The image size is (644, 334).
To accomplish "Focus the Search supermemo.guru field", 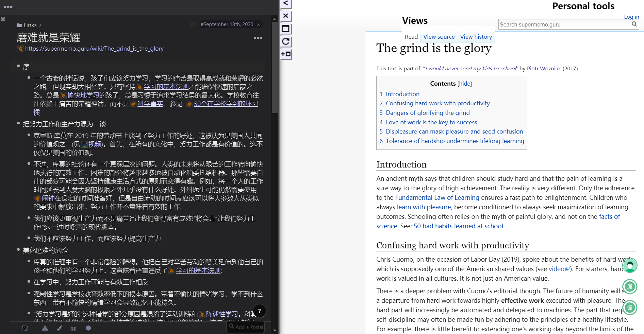I will click(x=565, y=24).
